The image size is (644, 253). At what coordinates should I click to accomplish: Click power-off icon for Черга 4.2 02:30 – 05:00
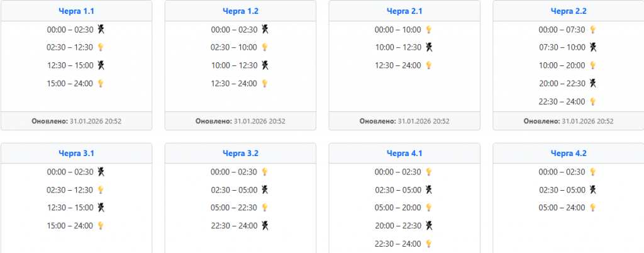pos(592,189)
